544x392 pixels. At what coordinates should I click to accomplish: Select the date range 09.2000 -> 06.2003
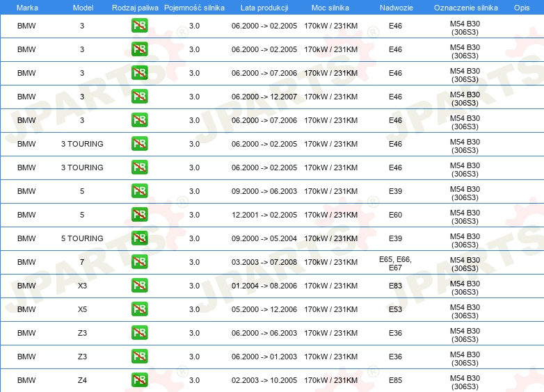coord(264,191)
